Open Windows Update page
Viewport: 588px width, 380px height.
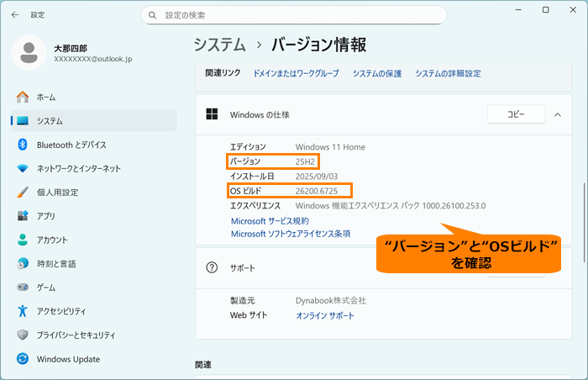pyautogui.click(x=94, y=359)
